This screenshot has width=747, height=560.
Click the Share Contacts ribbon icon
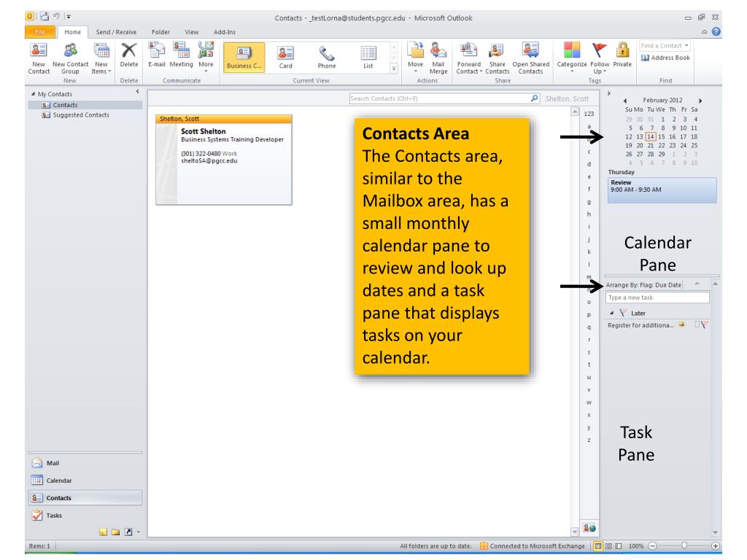[497, 58]
